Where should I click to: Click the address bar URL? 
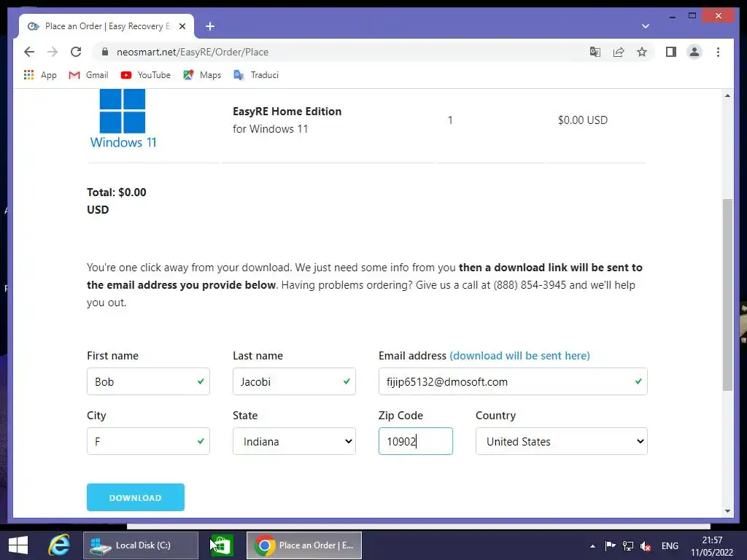tap(193, 52)
